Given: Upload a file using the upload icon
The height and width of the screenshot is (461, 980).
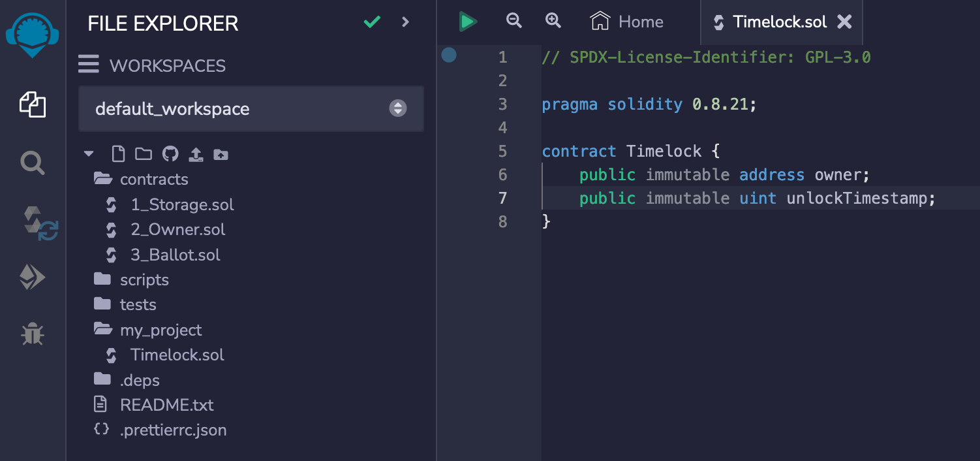Looking at the screenshot, I should click(196, 153).
